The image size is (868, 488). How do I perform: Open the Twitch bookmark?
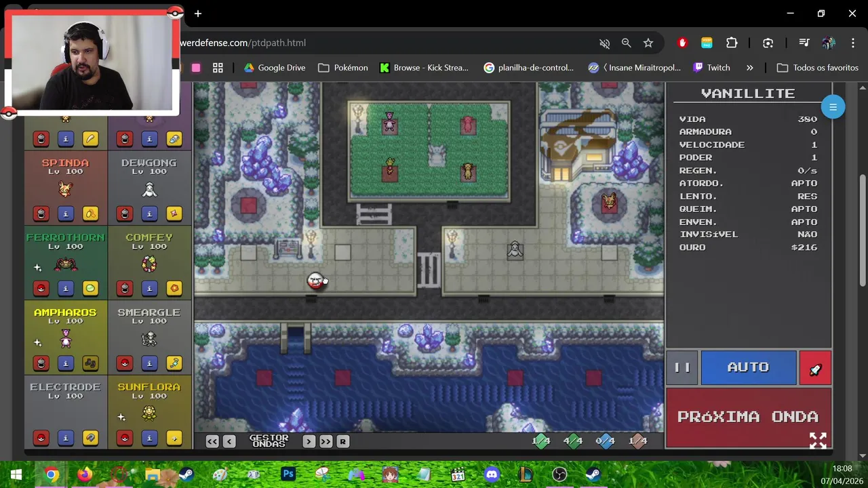pos(712,68)
